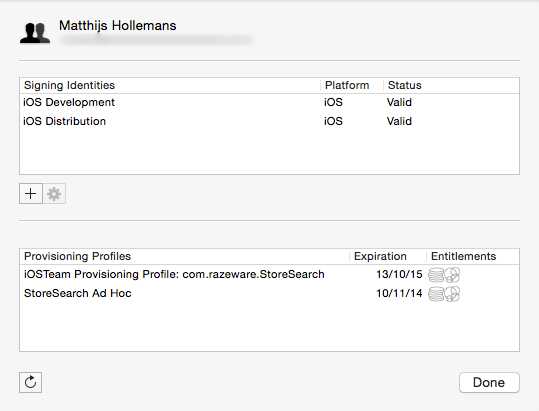Sort by Entitlements column header
This screenshot has height=411, width=539.
click(473, 256)
